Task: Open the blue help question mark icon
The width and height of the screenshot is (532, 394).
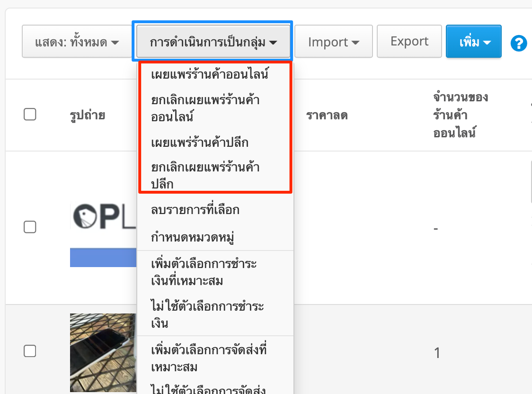Action: pos(518,43)
